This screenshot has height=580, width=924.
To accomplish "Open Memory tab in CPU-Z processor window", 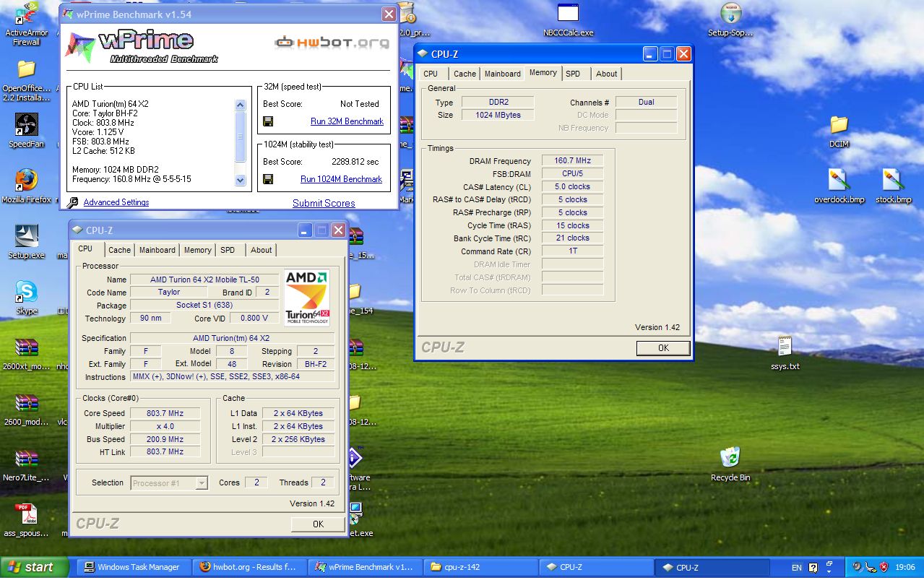I will (197, 250).
